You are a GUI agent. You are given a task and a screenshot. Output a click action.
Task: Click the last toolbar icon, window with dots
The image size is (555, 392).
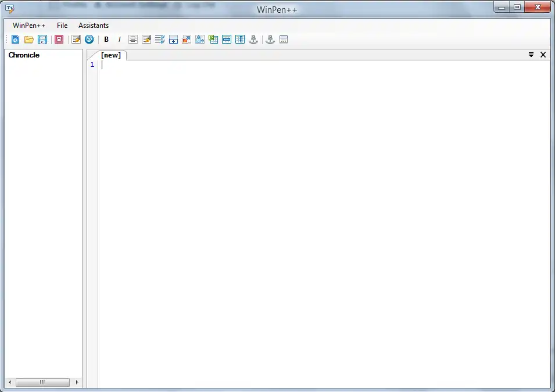(x=284, y=39)
